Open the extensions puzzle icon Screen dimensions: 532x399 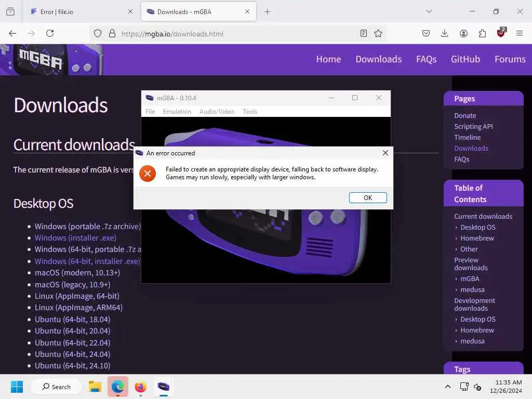pos(482,33)
